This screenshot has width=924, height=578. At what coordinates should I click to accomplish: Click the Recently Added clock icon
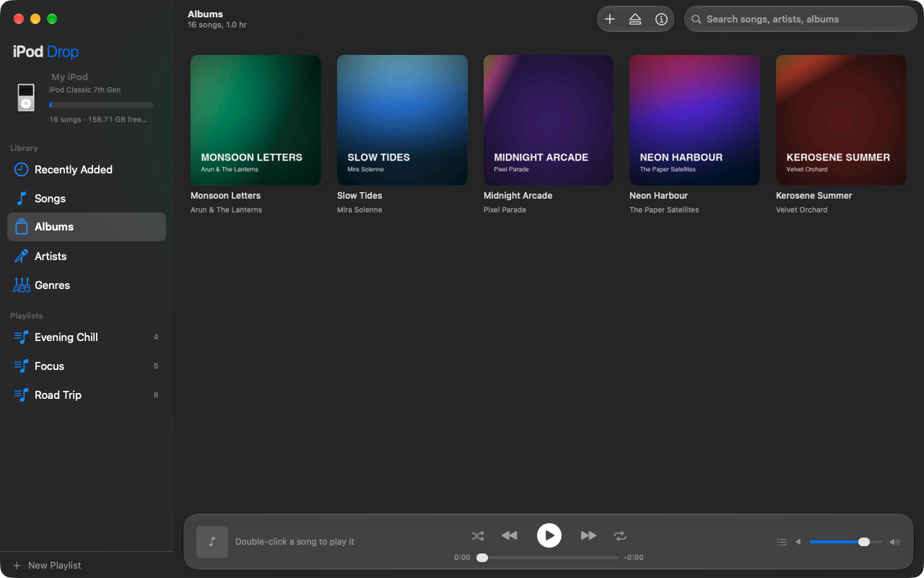tap(22, 170)
